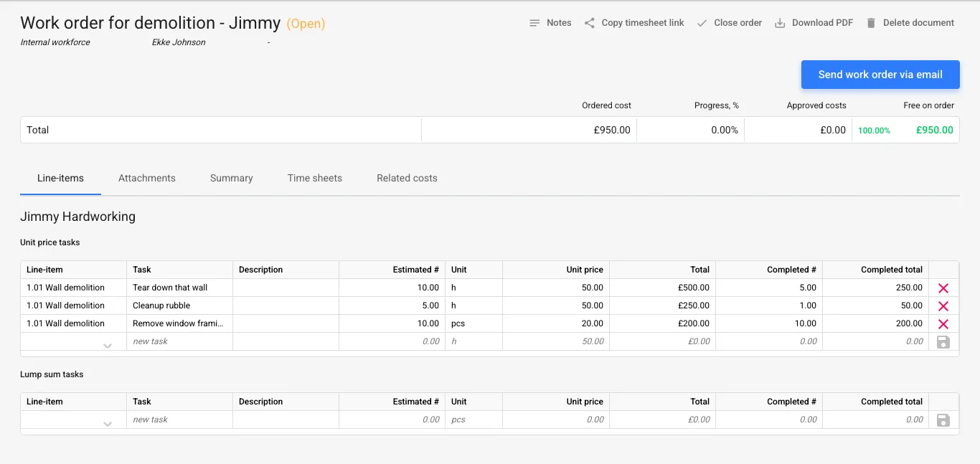
Task: Open the Notes icon in header
Action: tap(534, 23)
